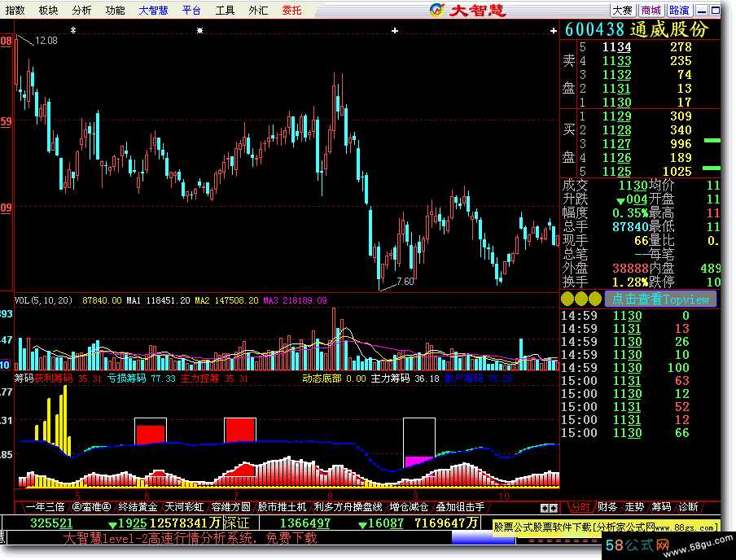This screenshot has height=560, width=736.
Task: Click buy level 1 price 1129
Action: (x=617, y=116)
